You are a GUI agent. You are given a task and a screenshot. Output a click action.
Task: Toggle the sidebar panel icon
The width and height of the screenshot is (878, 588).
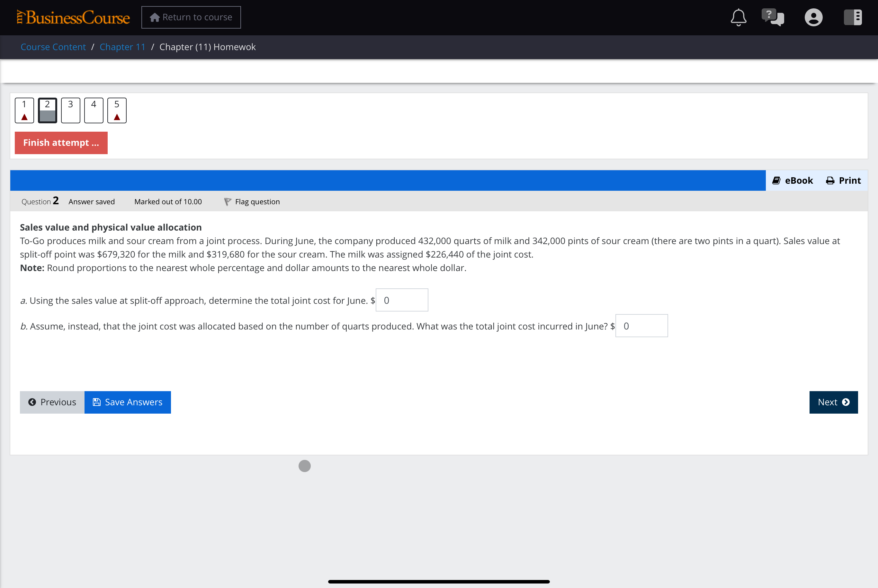(x=853, y=17)
